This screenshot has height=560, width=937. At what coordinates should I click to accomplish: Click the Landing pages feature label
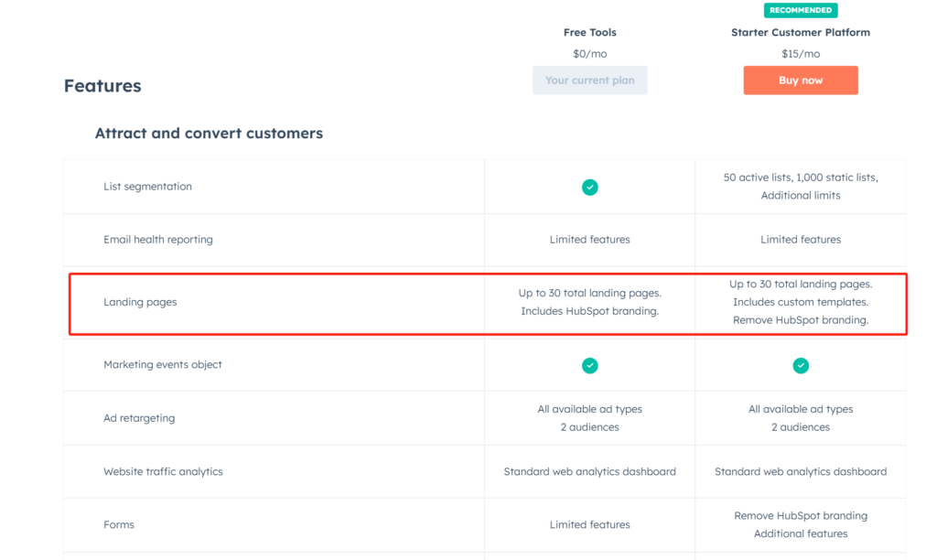140,302
